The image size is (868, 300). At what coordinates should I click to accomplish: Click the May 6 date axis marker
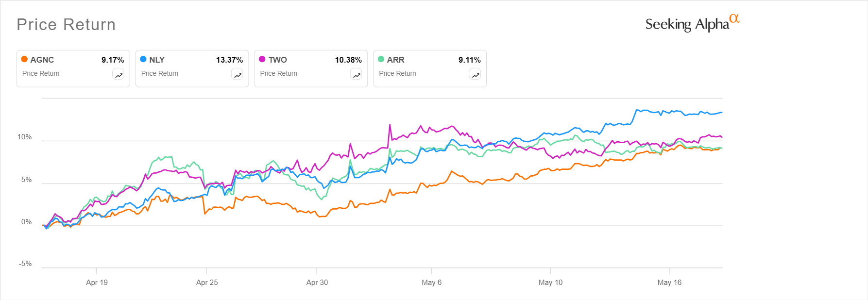431,282
